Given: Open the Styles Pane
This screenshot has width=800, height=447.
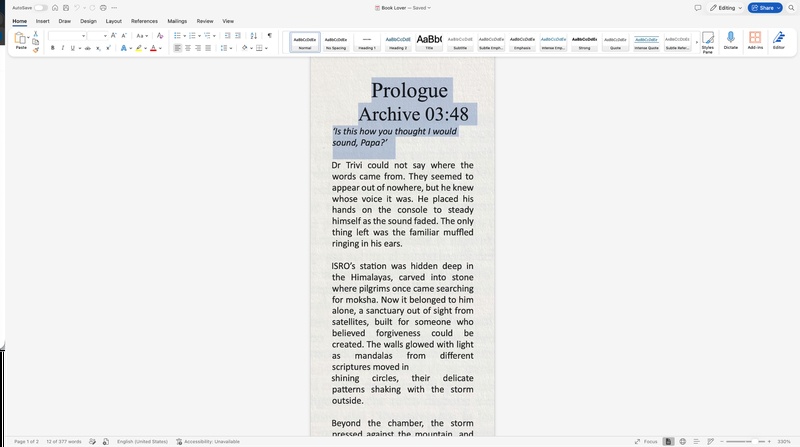Looking at the screenshot, I should pyautogui.click(x=708, y=42).
